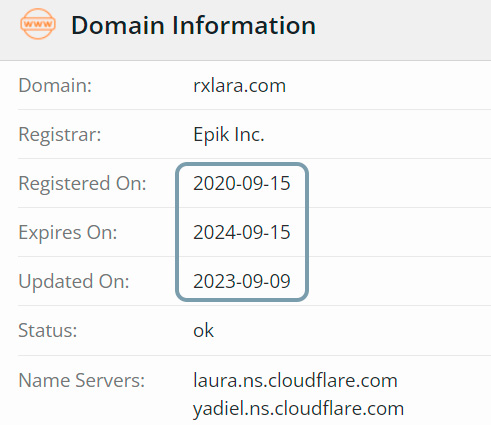Click laura.ns.cloudflare.com name server
The image size is (491, 425).
[x=295, y=380]
